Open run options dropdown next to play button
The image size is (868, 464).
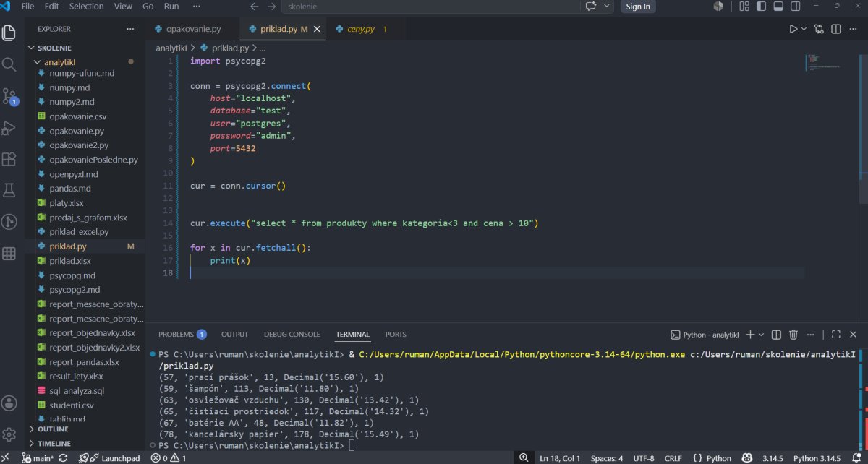click(x=804, y=29)
